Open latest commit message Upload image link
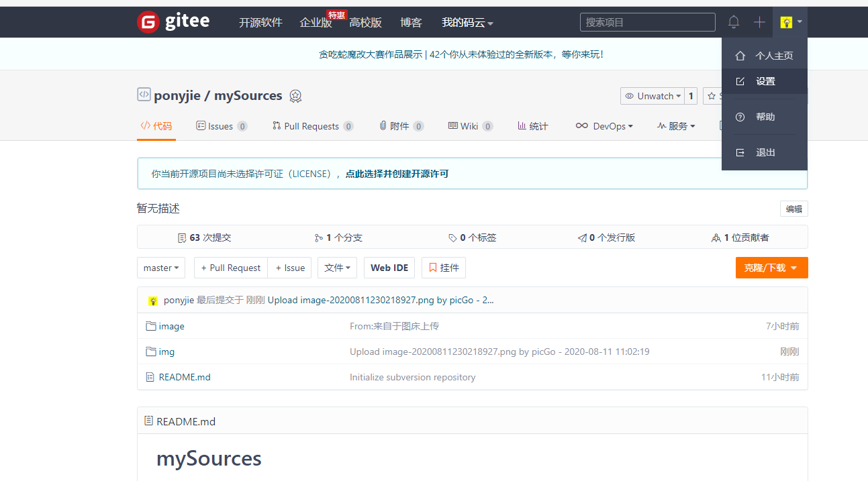This screenshot has height=481, width=868. click(381, 301)
